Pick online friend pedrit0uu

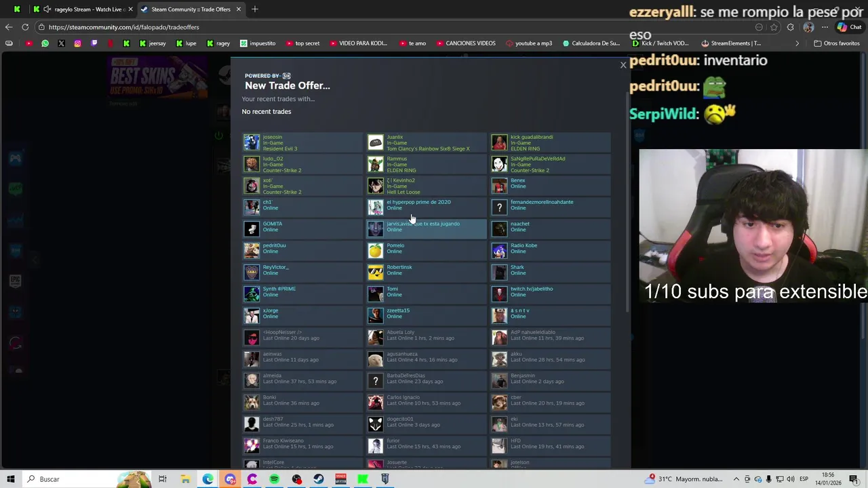pos(303,251)
